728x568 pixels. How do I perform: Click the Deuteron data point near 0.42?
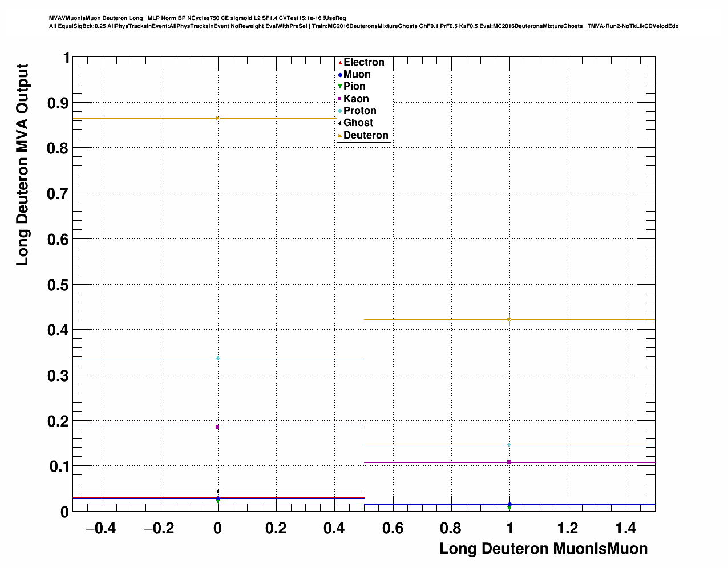pyautogui.click(x=509, y=319)
